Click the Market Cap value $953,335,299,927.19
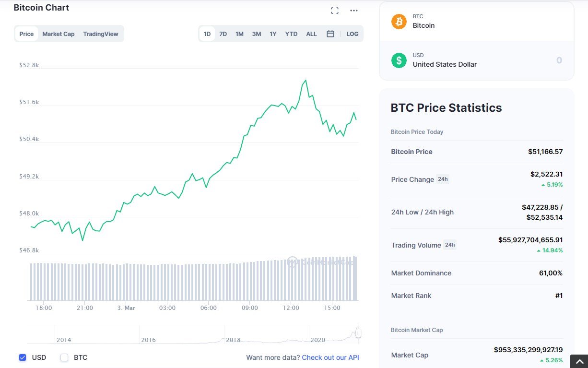588x368 pixels. click(529, 350)
